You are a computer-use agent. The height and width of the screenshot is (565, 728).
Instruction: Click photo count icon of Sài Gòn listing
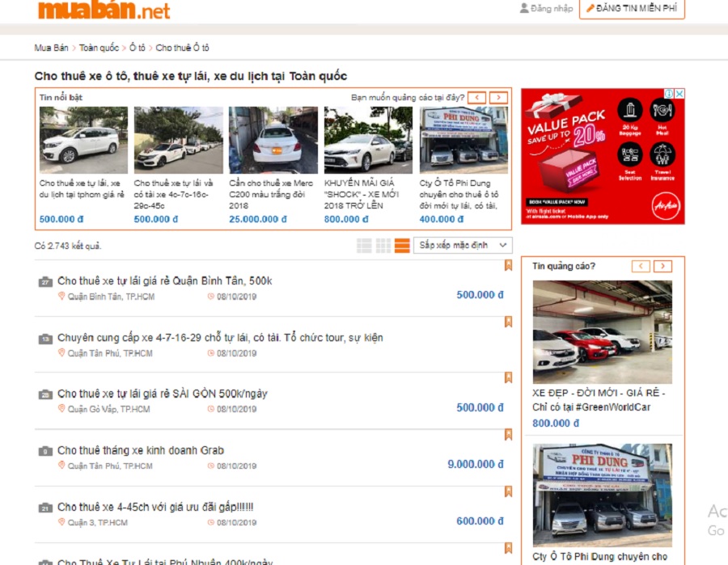click(45, 394)
